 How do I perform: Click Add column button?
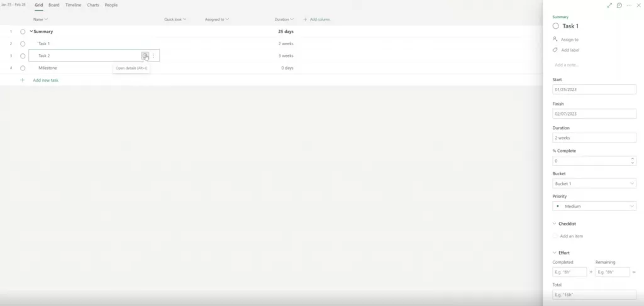click(x=316, y=19)
